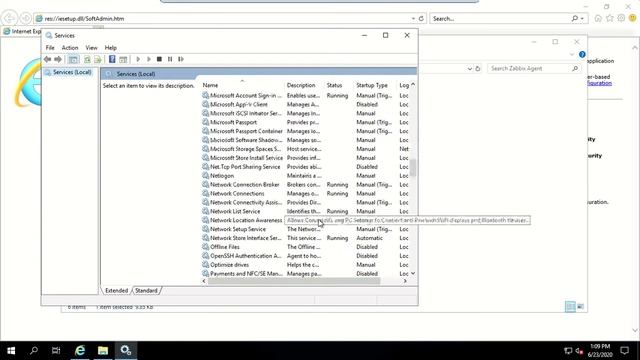Select Network Connection Broker service
Viewport: 640px width, 360px height.
click(305, 184)
